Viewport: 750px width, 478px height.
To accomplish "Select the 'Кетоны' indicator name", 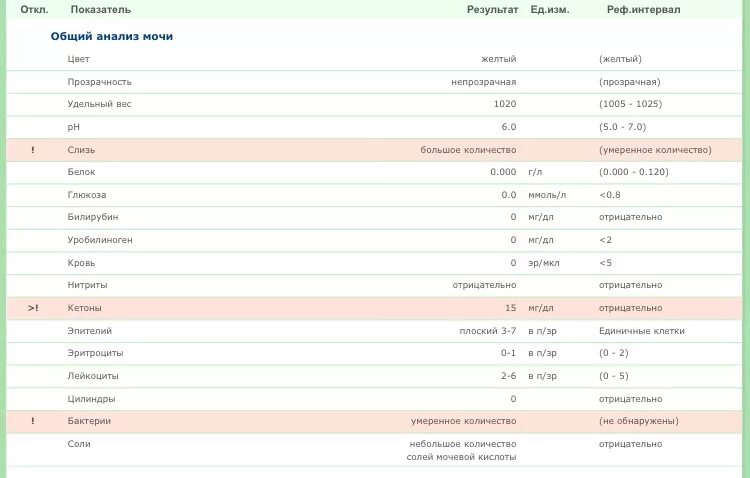I will 85,308.
